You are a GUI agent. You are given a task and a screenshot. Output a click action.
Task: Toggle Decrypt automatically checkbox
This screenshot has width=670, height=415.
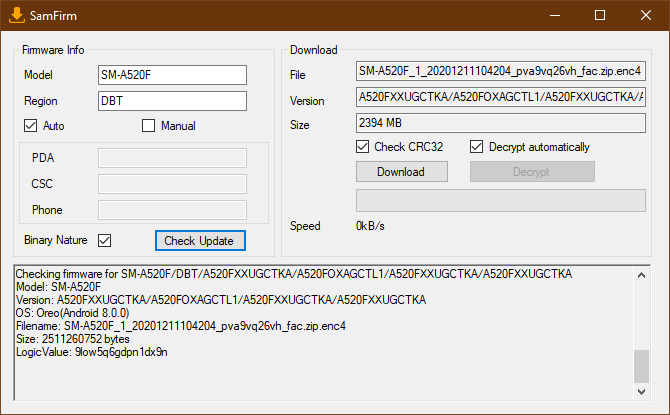476,147
